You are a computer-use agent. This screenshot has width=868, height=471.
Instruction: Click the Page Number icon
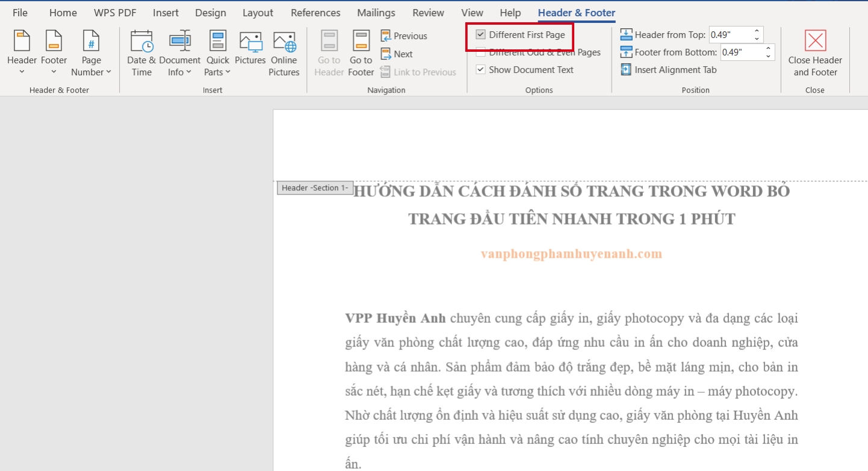(91, 40)
